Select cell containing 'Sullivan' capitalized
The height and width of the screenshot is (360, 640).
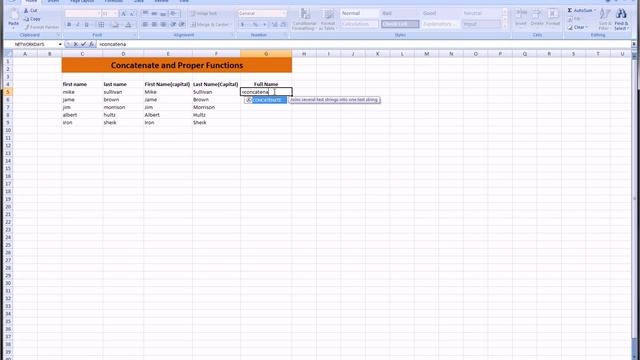pyautogui.click(x=216, y=92)
